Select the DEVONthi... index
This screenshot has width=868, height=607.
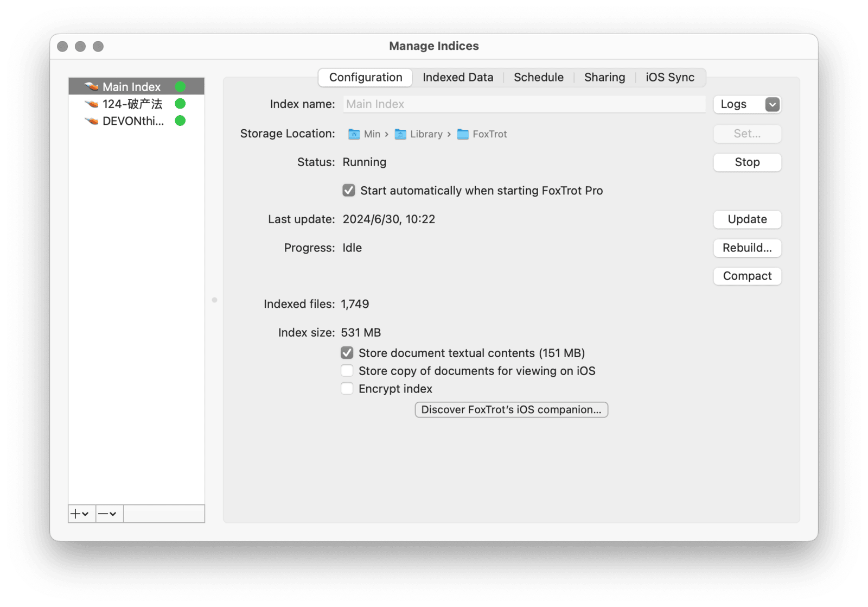click(x=136, y=121)
